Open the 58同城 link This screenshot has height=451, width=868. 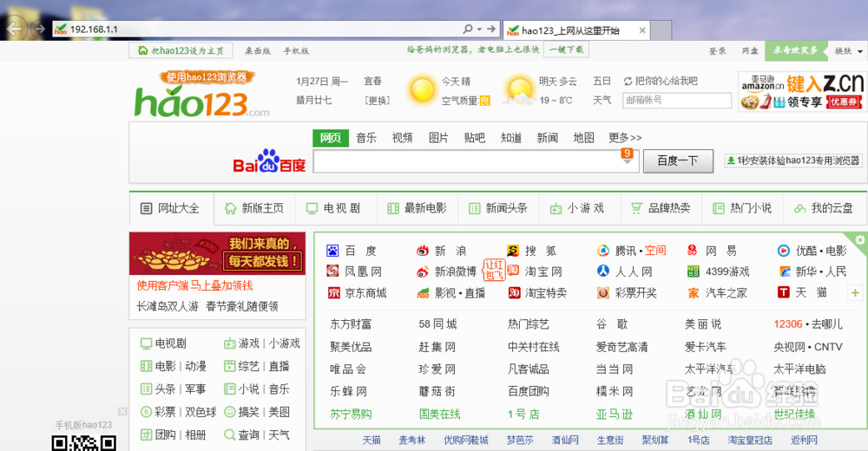click(437, 324)
